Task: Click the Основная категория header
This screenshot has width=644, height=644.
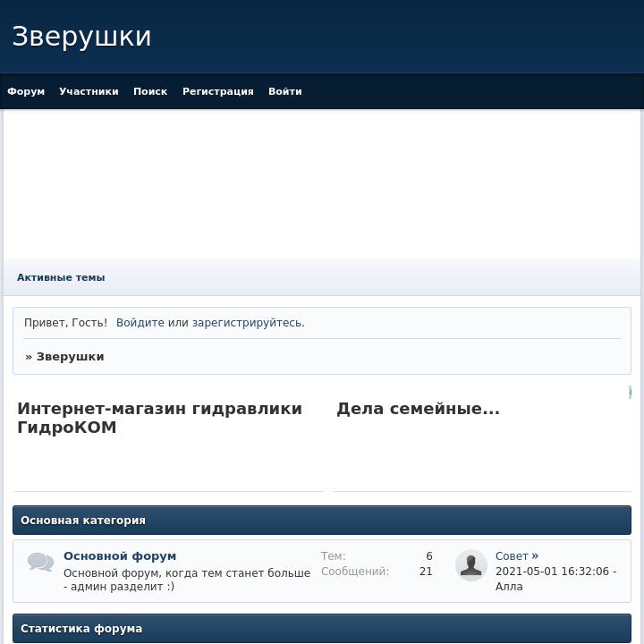Action: click(322, 520)
